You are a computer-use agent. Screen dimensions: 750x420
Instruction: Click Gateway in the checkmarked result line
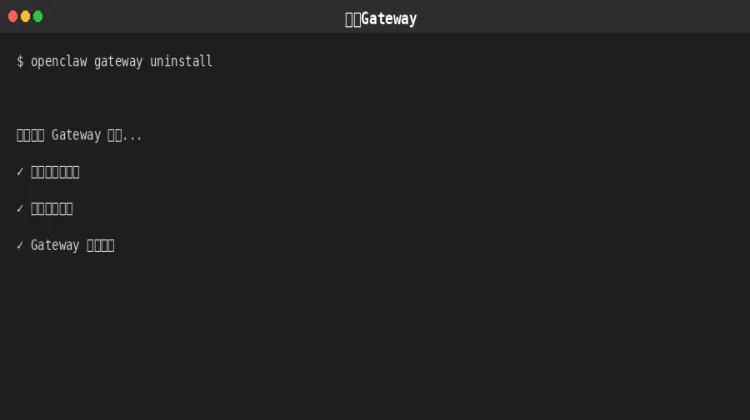pos(55,246)
